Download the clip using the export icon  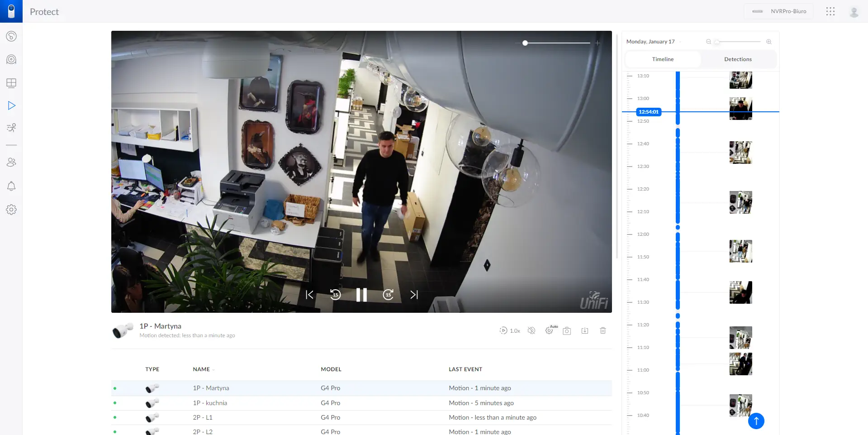pyautogui.click(x=585, y=331)
